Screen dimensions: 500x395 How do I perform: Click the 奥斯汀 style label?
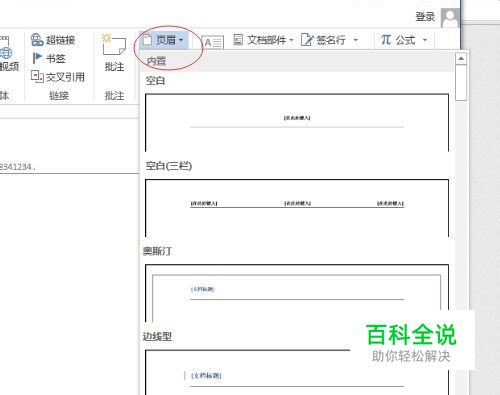point(157,251)
